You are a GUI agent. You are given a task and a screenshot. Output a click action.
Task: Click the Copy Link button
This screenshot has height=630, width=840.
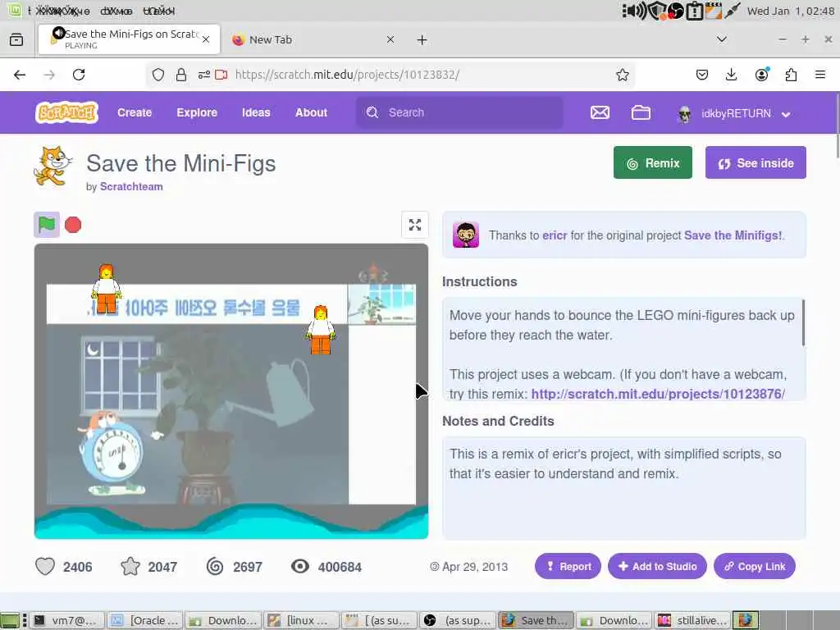point(755,566)
